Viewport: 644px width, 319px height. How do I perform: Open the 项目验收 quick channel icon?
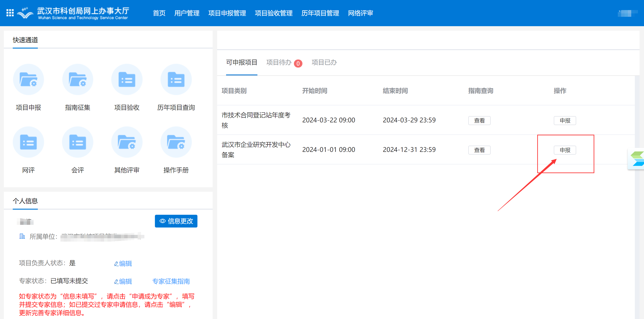click(127, 79)
